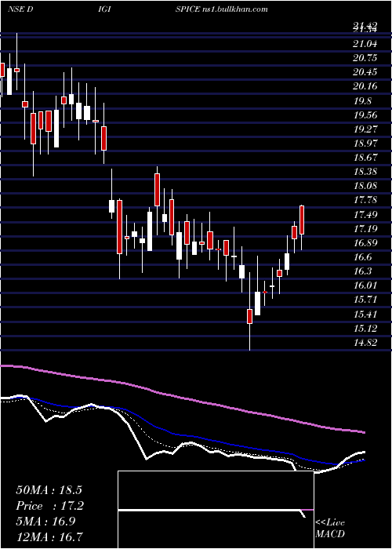Select the 5MA : 16.9 value
This screenshot has width=392, height=549.
pyautogui.click(x=45, y=522)
